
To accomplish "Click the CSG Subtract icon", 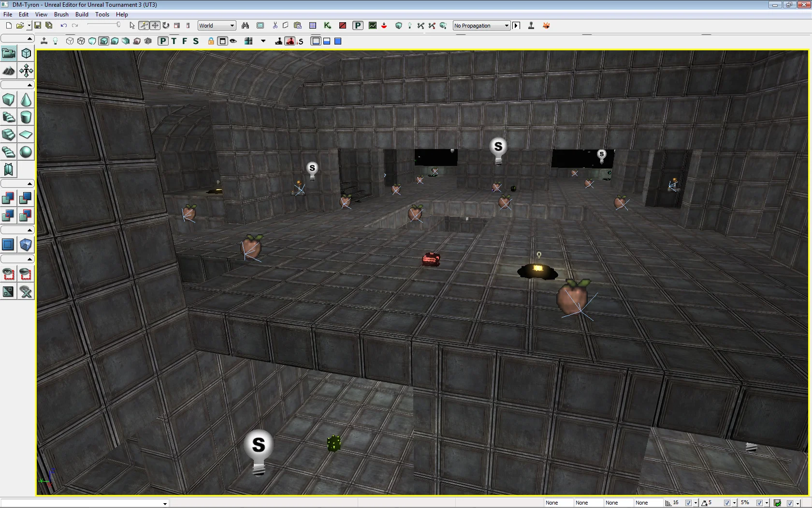I will pos(26,198).
